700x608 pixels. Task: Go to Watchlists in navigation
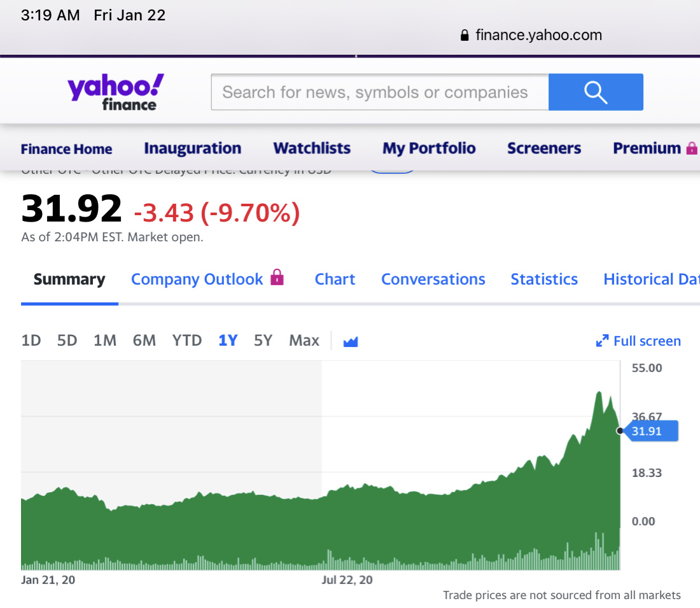tap(312, 148)
